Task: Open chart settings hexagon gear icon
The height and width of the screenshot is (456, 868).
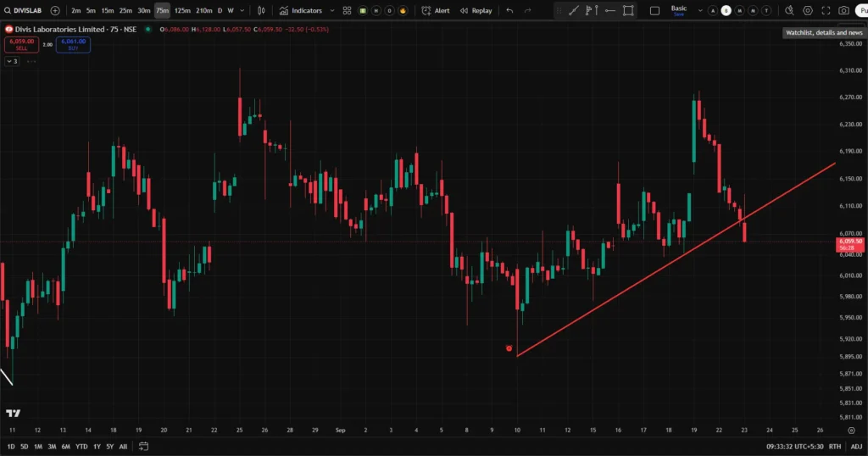Action: tap(807, 11)
